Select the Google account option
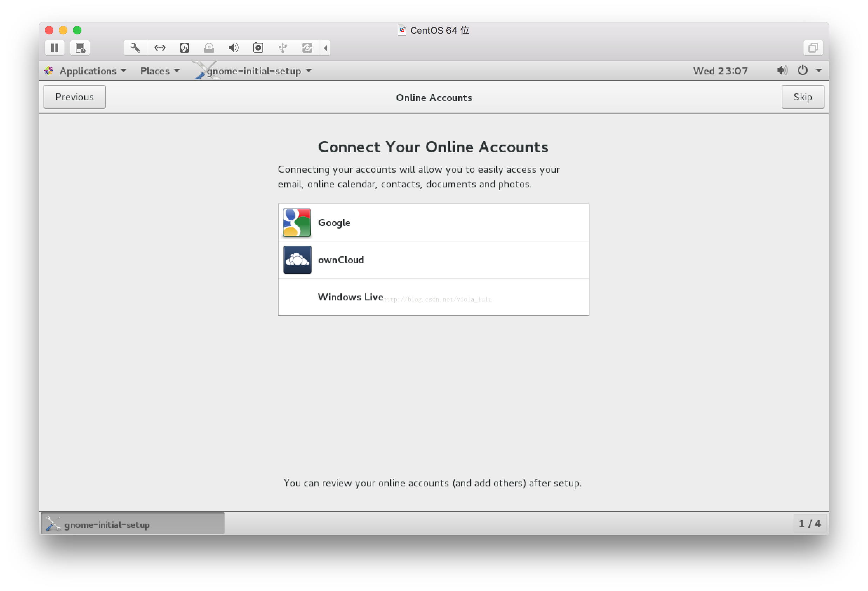Viewport: 868px width, 591px height. [433, 223]
